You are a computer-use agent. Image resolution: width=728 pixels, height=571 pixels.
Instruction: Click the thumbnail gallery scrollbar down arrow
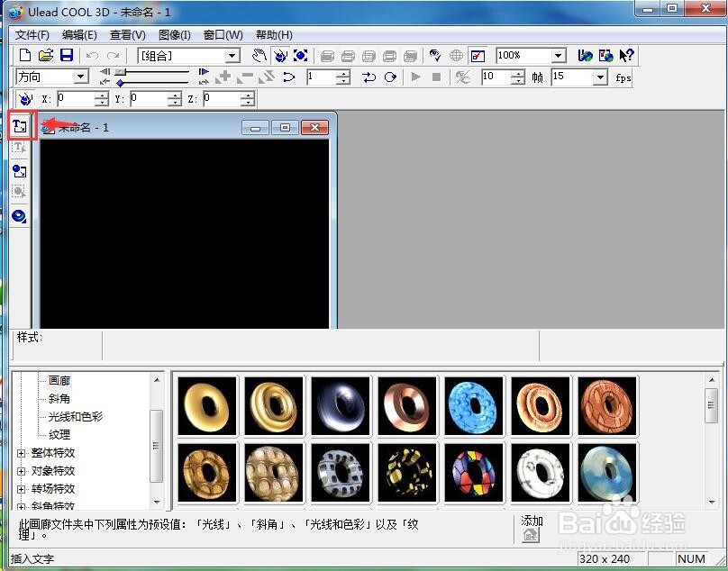tap(712, 502)
